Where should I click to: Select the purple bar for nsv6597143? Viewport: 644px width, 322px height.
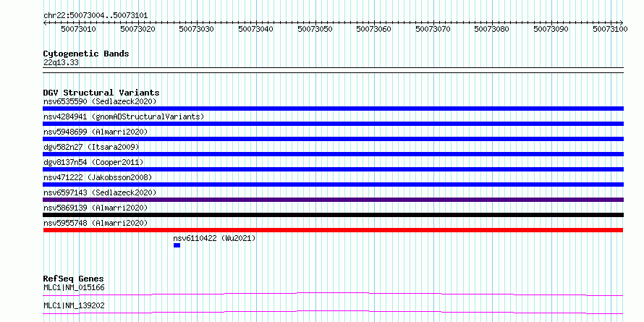tap(333, 200)
